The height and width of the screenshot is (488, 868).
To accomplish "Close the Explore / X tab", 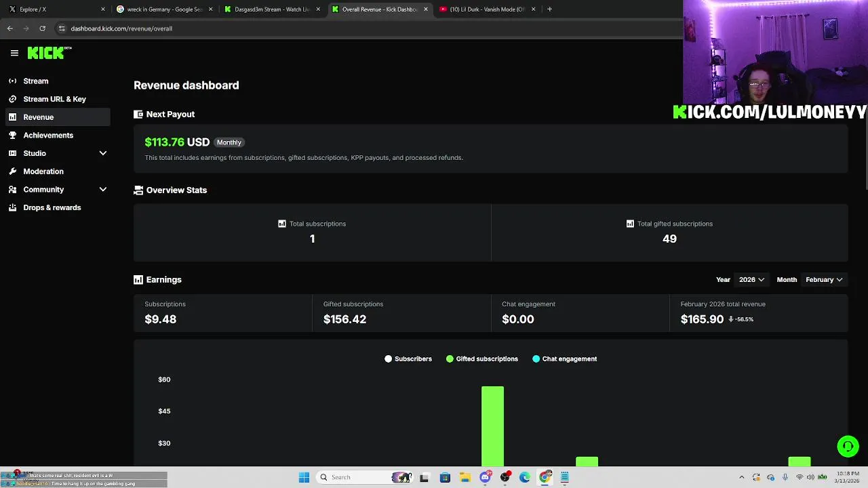I will click(x=103, y=9).
